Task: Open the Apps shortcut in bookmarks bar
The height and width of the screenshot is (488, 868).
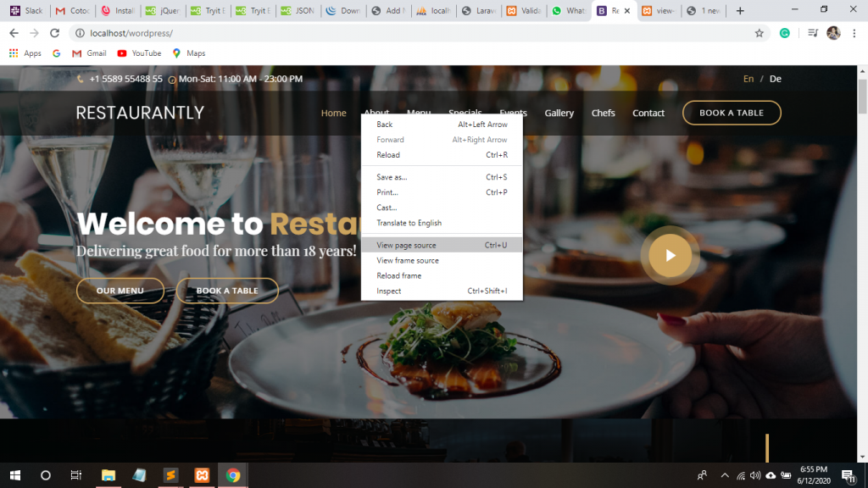Action: pyautogui.click(x=25, y=53)
